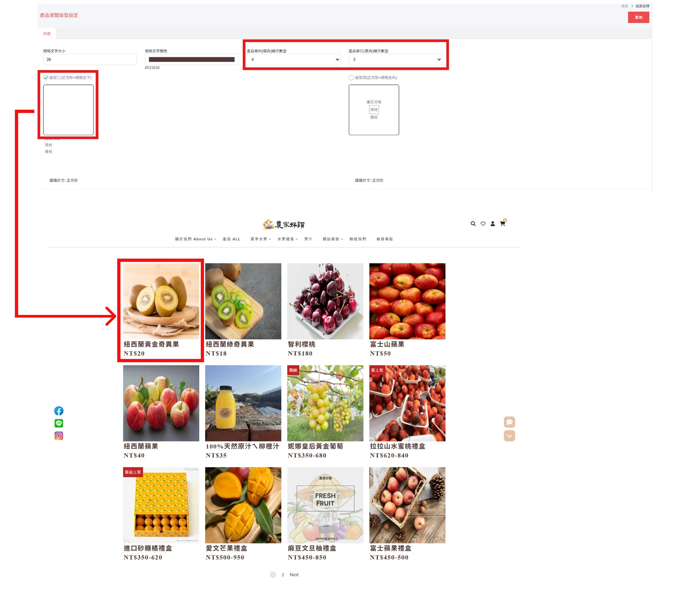Collapse the floating widget arrow button
The height and width of the screenshot is (616, 694).
pyautogui.click(x=509, y=436)
